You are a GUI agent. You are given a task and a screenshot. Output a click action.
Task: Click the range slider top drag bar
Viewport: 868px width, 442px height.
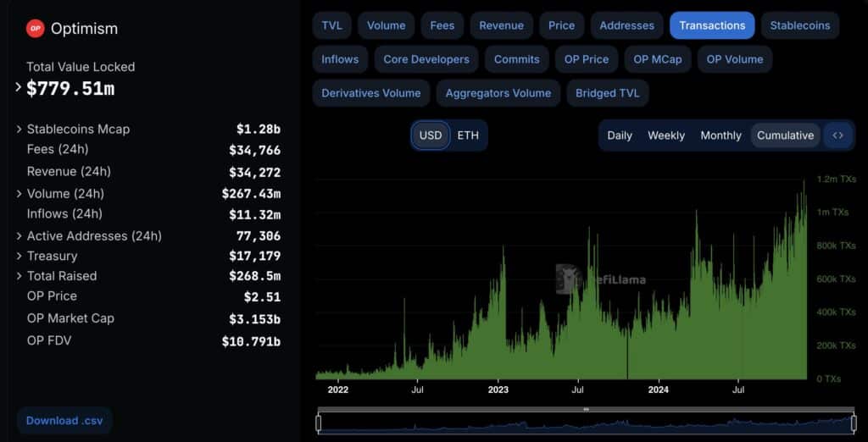587,409
